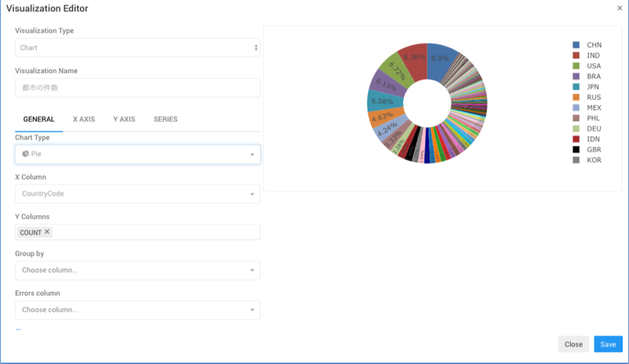Toggle the IDN legend color swatch
This screenshot has width=629, height=364.
pos(576,139)
